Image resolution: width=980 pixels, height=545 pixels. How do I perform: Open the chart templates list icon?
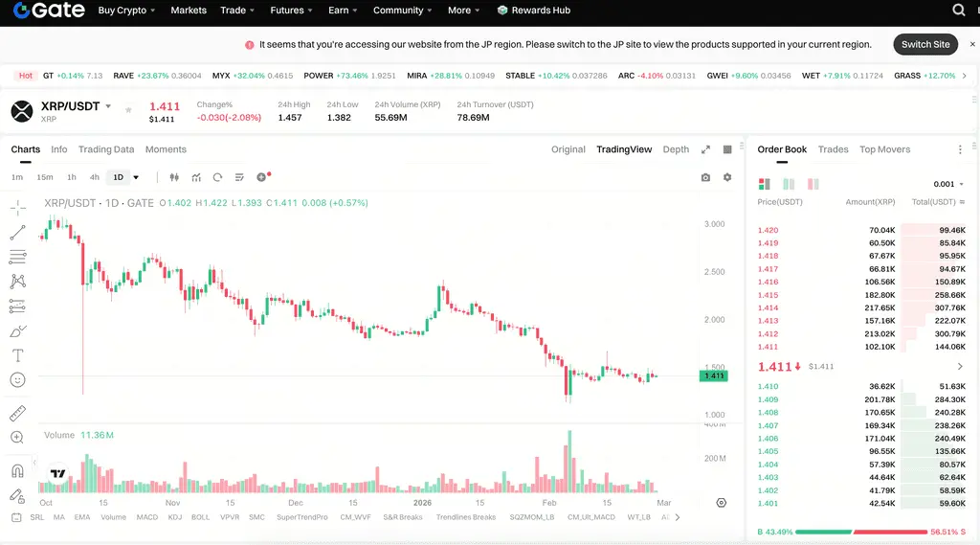pos(239,177)
